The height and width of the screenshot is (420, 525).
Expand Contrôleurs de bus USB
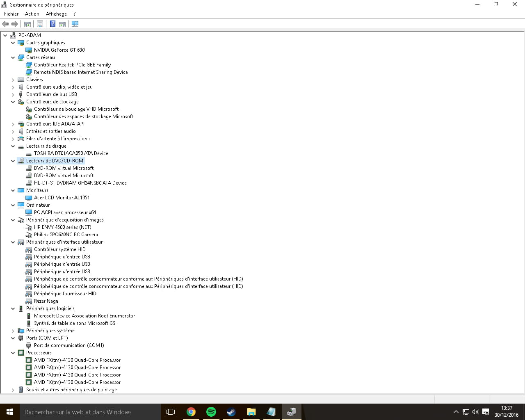(x=13, y=95)
